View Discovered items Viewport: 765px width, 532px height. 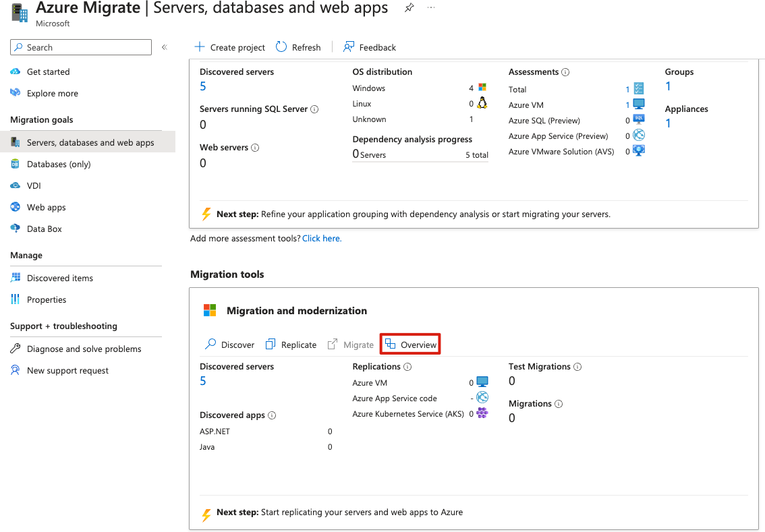pos(59,278)
